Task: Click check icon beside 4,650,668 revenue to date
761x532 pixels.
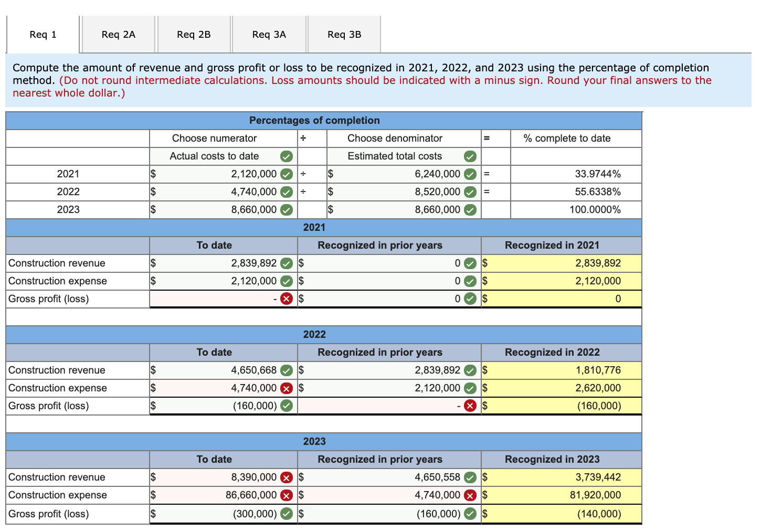Action: pos(286,370)
